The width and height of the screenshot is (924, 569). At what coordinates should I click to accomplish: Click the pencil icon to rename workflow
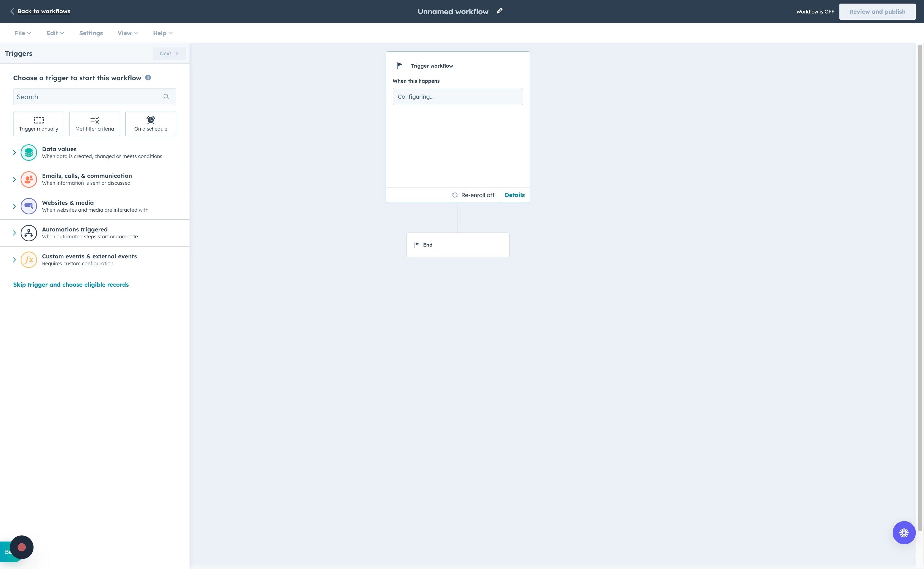[499, 11]
